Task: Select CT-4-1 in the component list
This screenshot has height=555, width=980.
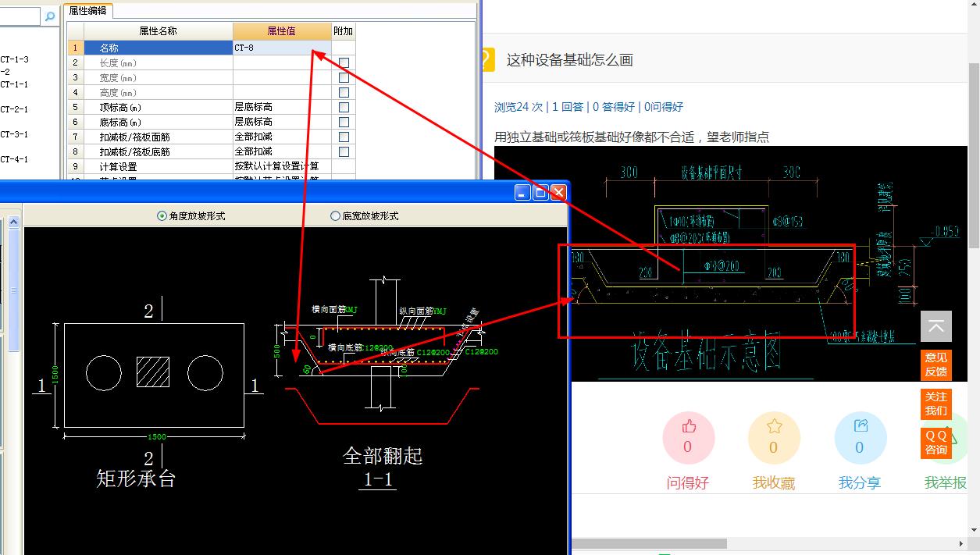Action: (x=14, y=159)
